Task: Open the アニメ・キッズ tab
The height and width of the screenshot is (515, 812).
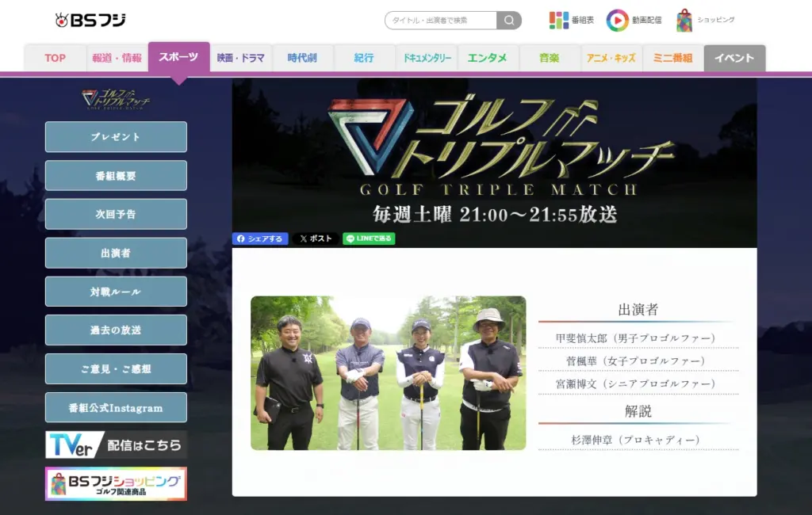Action: pyautogui.click(x=611, y=58)
